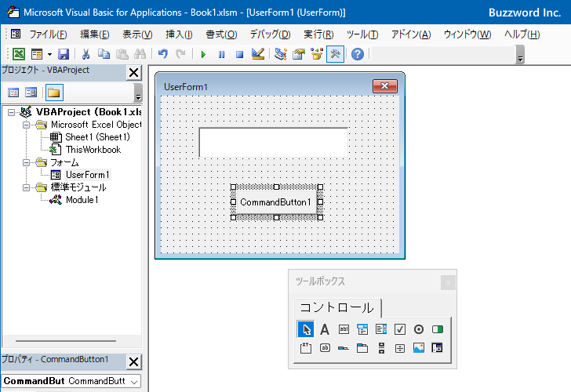571x392 pixels.
Task: Click View Object icon in project panel
Action: tap(31, 93)
